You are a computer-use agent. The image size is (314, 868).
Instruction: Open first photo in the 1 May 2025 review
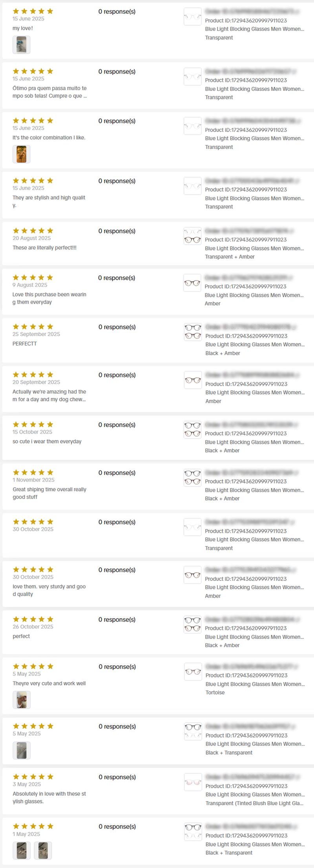tap(21, 850)
